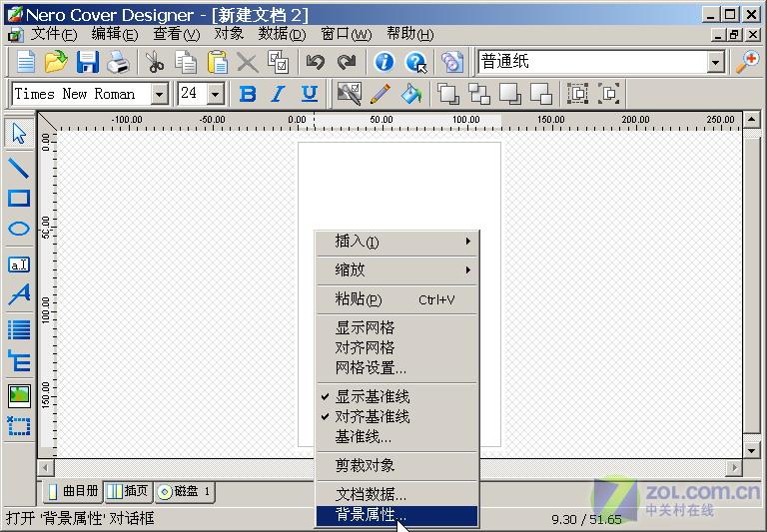The height and width of the screenshot is (532, 767).
Task: Select the artistic text A tool
Action: tap(19, 294)
